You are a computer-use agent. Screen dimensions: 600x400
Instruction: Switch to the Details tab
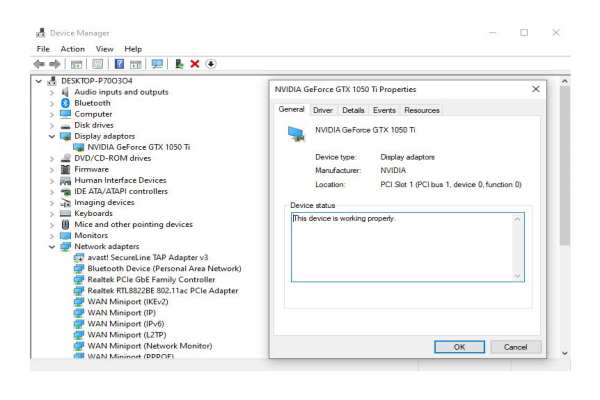[x=353, y=110]
